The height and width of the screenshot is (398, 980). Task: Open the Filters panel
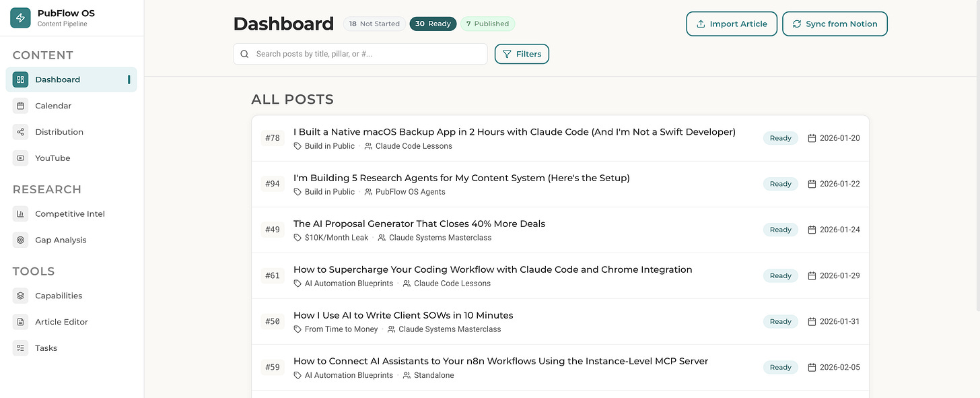tap(522, 53)
